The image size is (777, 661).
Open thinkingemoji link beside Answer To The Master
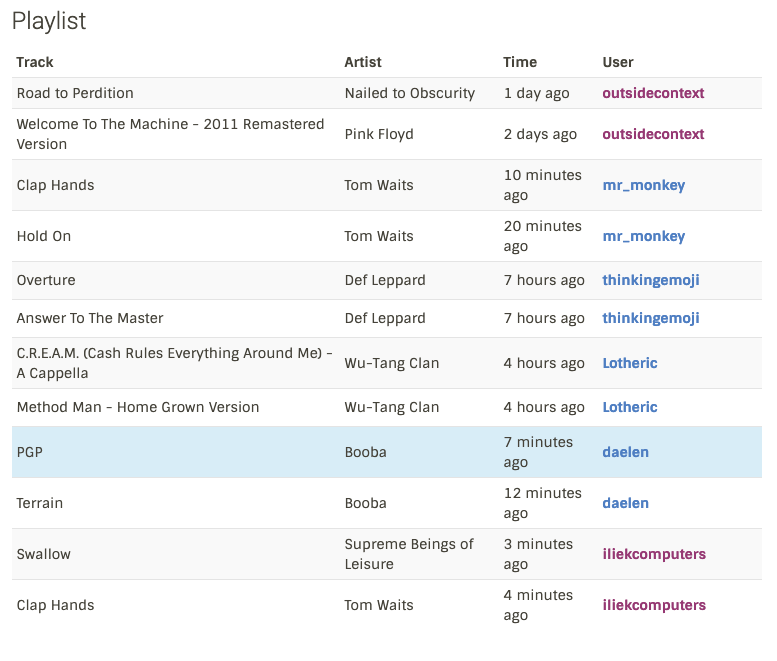(651, 319)
